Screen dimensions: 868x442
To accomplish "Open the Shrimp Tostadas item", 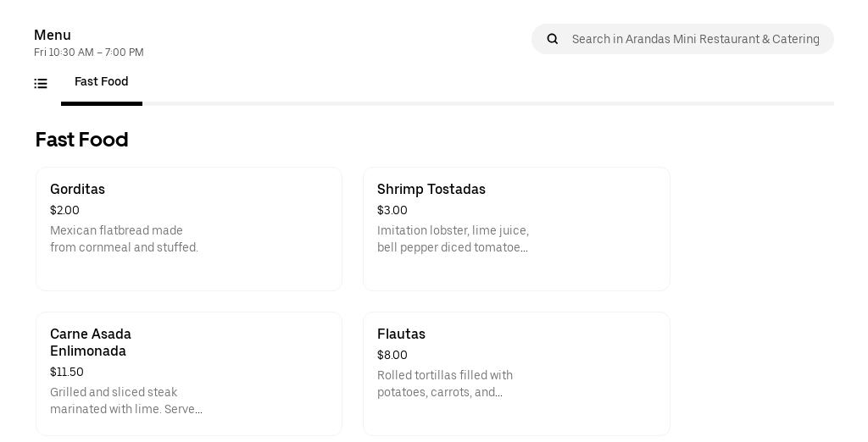I will pos(431,190).
